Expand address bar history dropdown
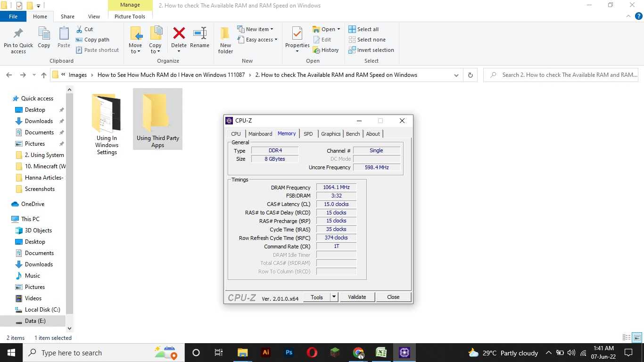644x362 pixels. (x=456, y=75)
